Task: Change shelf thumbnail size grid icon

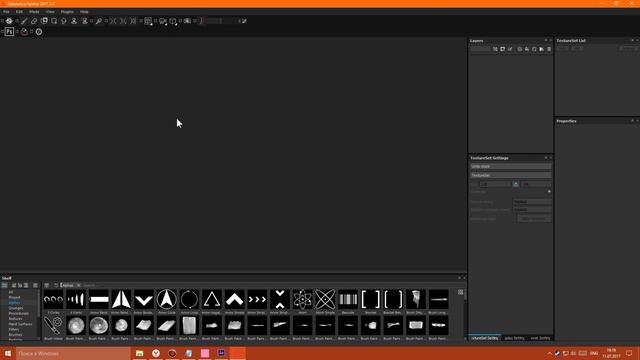Action: (x=460, y=292)
